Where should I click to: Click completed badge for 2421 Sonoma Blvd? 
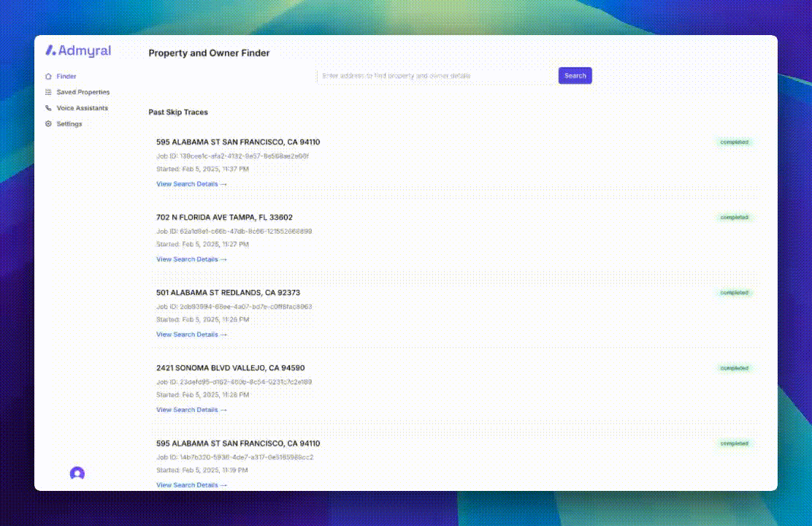click(x=735, y=368)
